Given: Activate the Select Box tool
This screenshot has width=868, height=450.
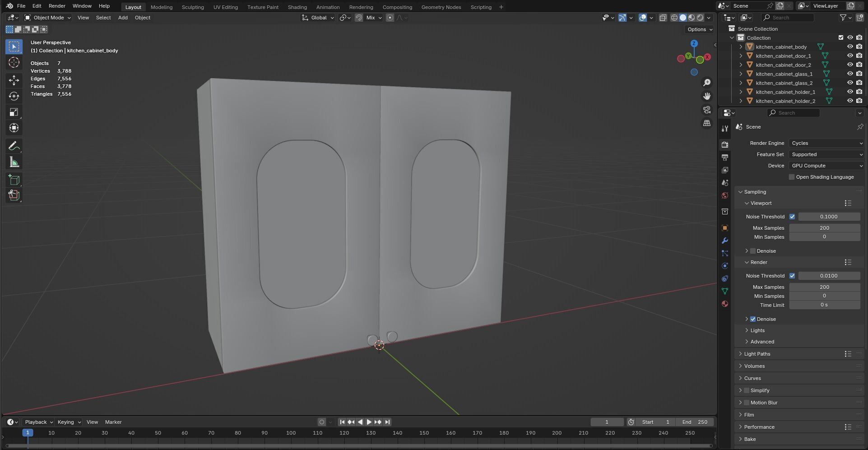Looking at the screenshot, I should click(14, 46).
